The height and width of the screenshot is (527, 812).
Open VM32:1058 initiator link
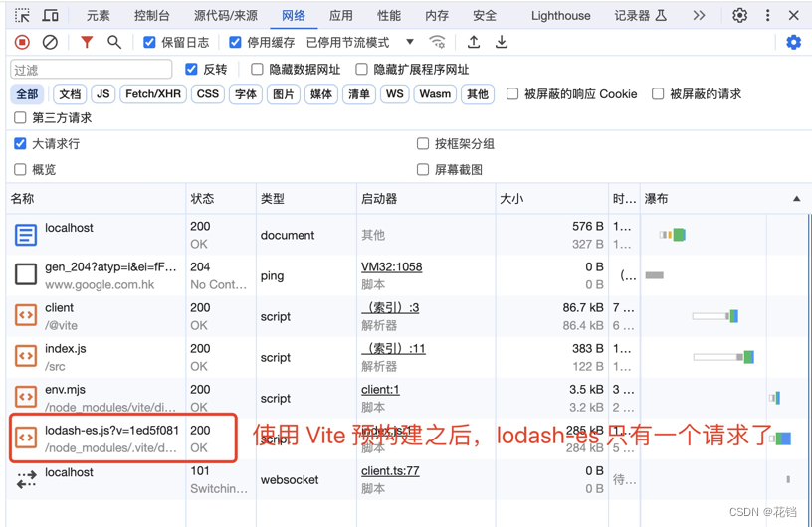[391, 266]
